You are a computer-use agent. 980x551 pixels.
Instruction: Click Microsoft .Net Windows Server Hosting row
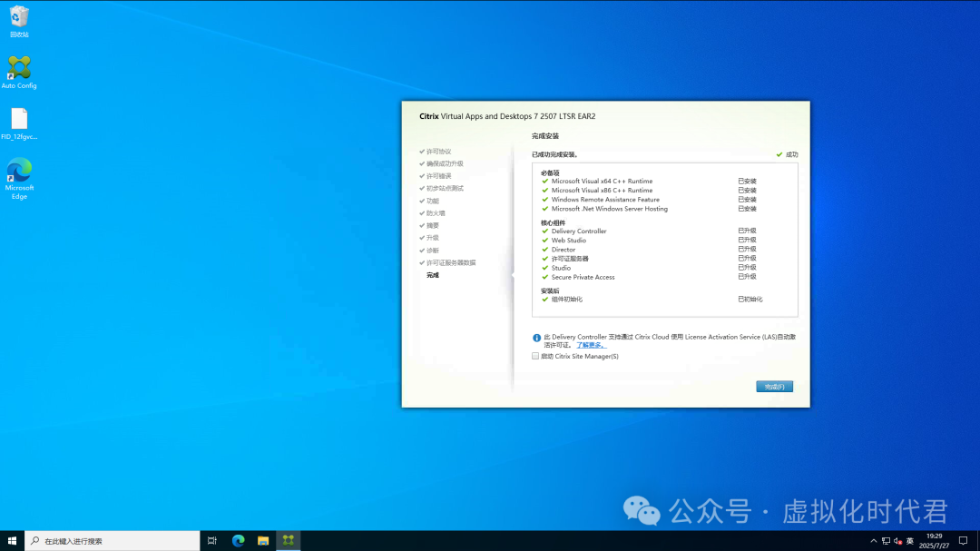click(x=650, y=209)
